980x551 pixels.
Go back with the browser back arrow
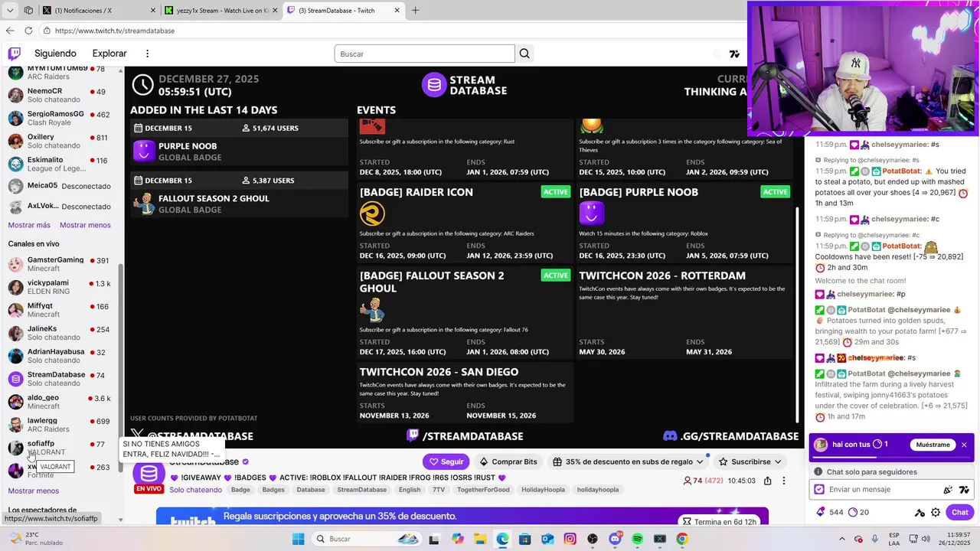click(10, 31)
